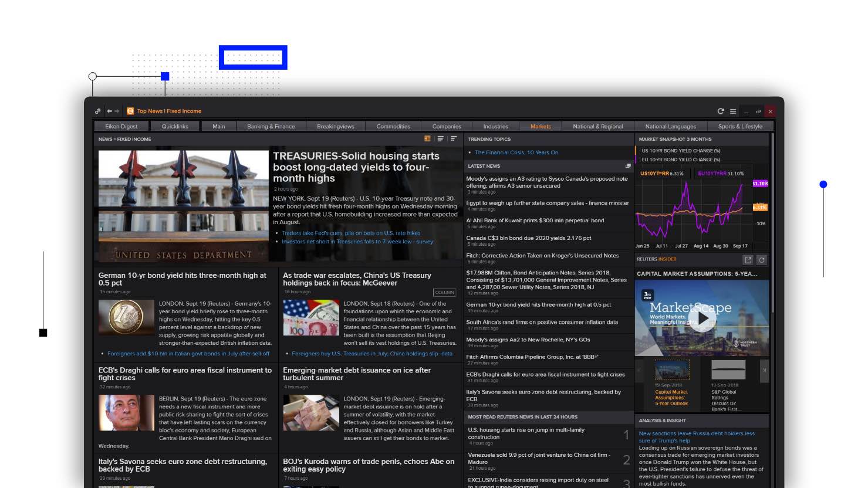Open China's US Treasury McGeever column
Image resolution: width=868 pixels, height=488 pixels.
coord(357,279)
